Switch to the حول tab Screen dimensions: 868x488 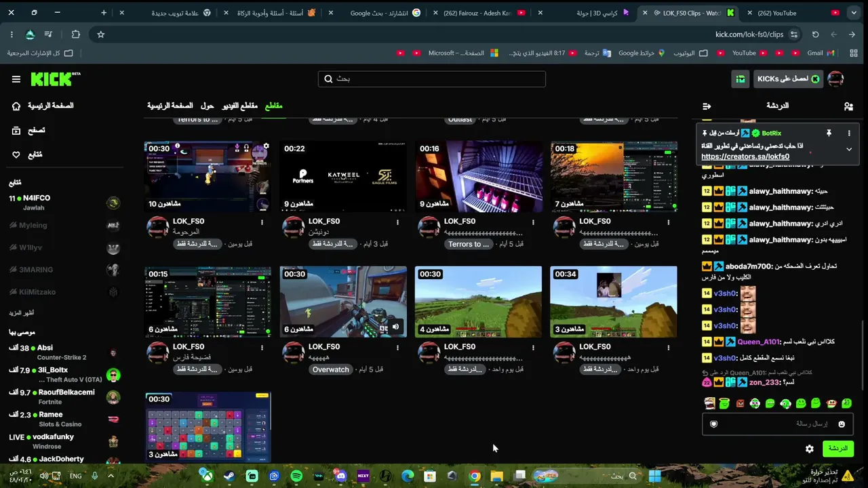[208, 106]
